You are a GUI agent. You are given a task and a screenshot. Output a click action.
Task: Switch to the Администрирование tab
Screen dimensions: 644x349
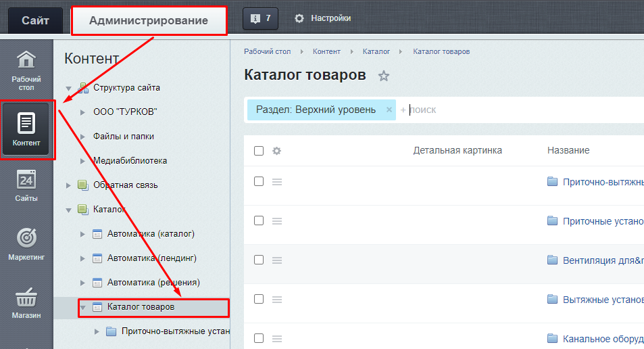(x=149, y=20)
